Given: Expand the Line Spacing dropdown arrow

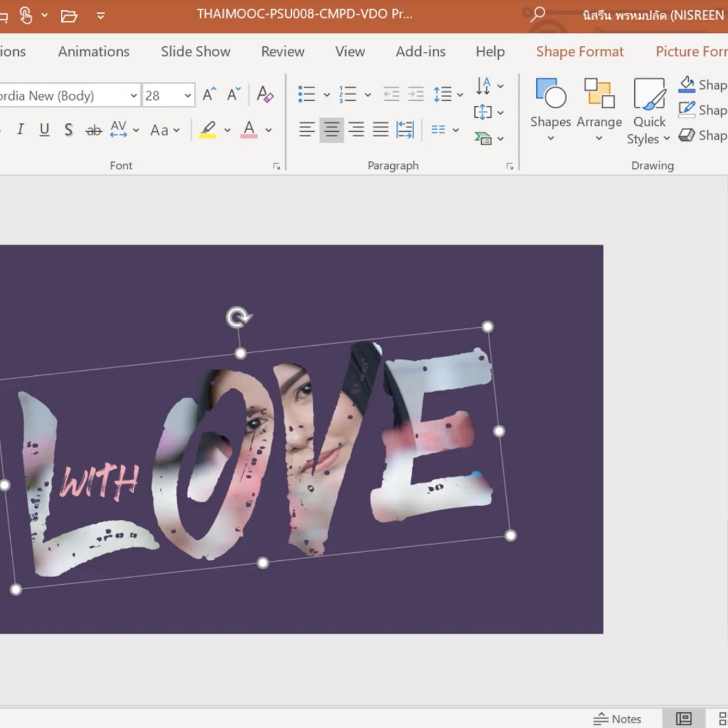Looking at the screenshot, I should 460,94.
